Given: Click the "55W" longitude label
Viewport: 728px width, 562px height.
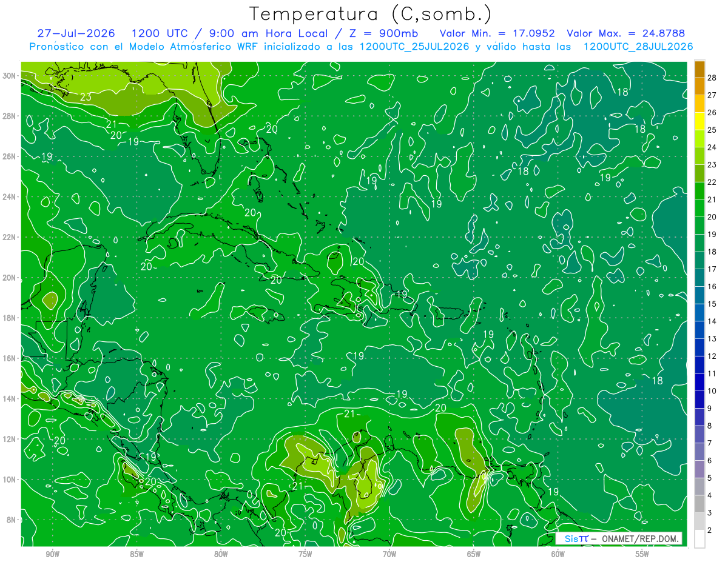Looking at the screenshot, I should click(x=642, y=554).
